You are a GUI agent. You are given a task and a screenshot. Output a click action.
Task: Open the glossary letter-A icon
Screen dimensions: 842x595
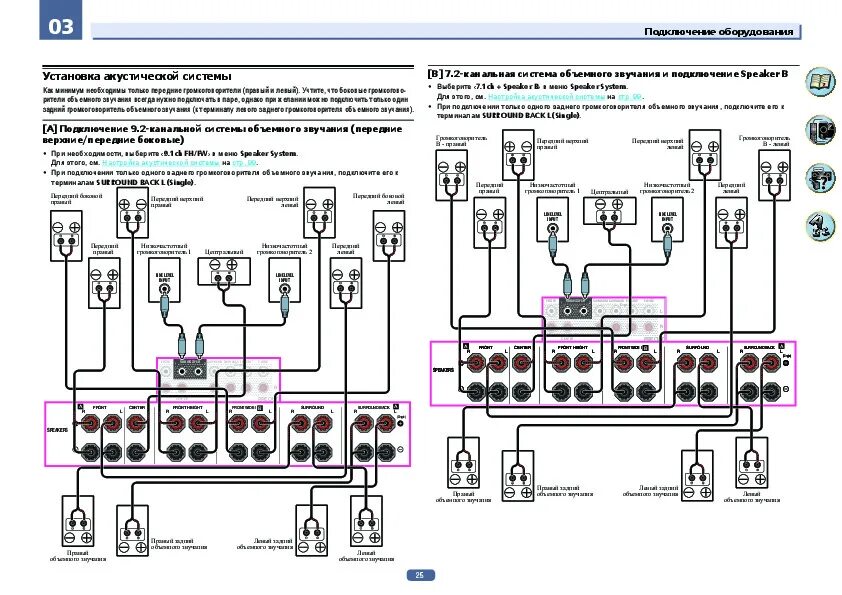click(820, 226)
